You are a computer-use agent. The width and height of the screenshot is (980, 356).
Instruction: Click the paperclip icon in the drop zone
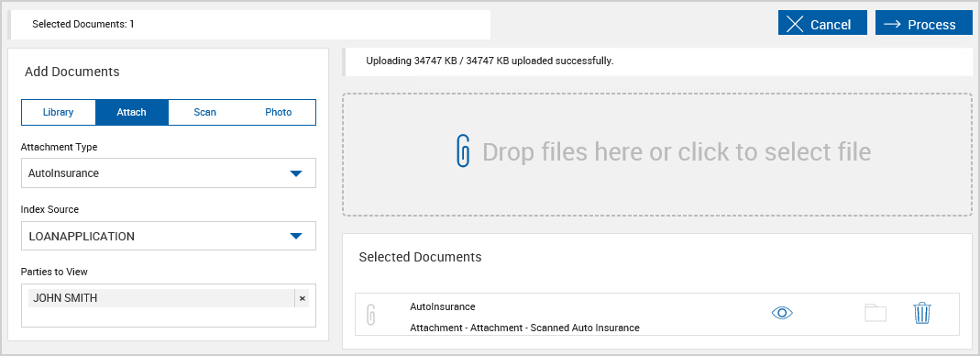tap(463, 150)
